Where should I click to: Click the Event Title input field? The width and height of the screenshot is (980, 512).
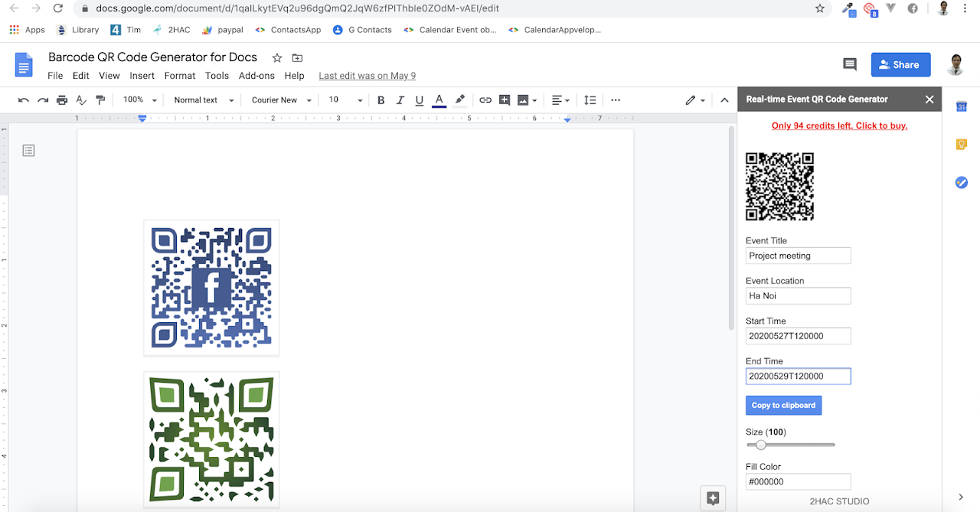[x=799, y=256]
